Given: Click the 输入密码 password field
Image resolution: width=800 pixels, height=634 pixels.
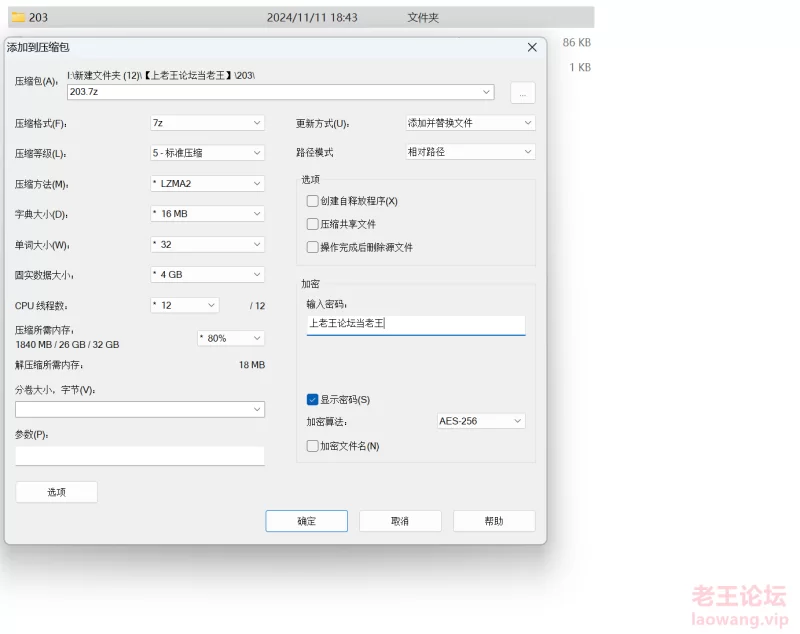Looking at the screenshot, I should pyautogui.click(x=416, y=324).
